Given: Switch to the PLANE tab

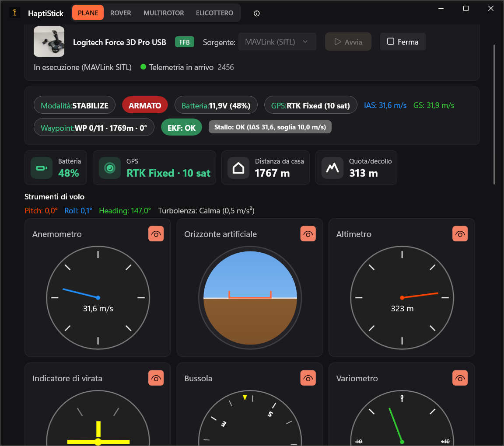Looking at the screenshot, I should click(88, 13).
